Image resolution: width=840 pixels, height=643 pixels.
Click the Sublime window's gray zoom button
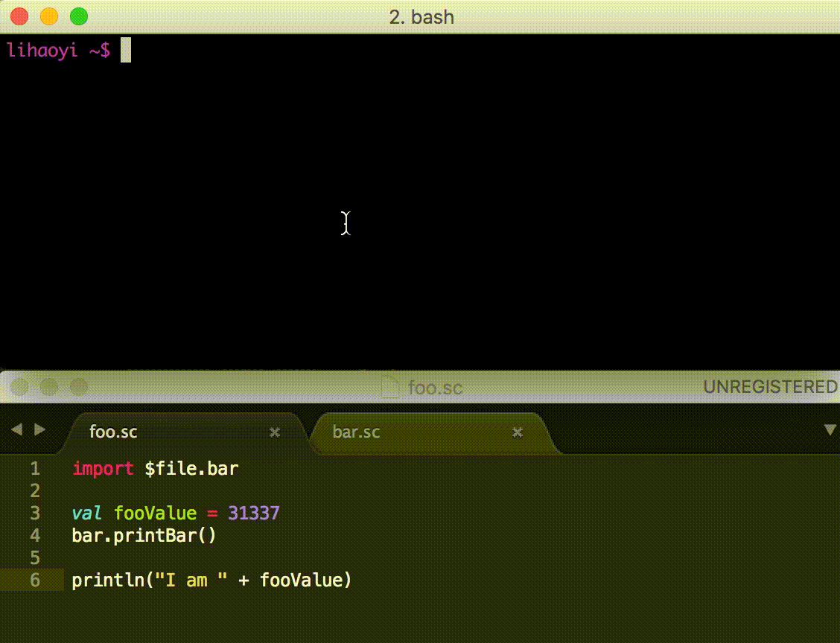[77, 387]
